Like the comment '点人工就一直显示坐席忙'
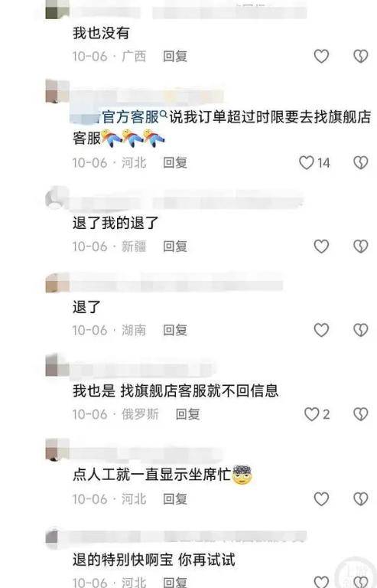The height and width of the screenshot is (588, 377). click(x=321, y=499)
